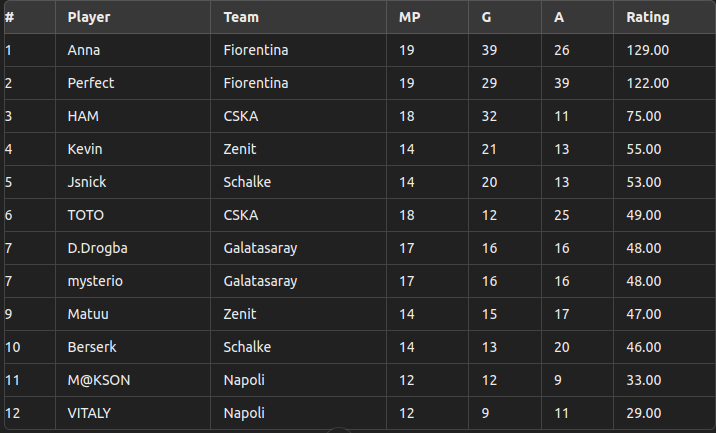The height and width of the screenshot is (433, 716).
Task: Click Anna's 129.00 rating value
Action: (648, 50)
